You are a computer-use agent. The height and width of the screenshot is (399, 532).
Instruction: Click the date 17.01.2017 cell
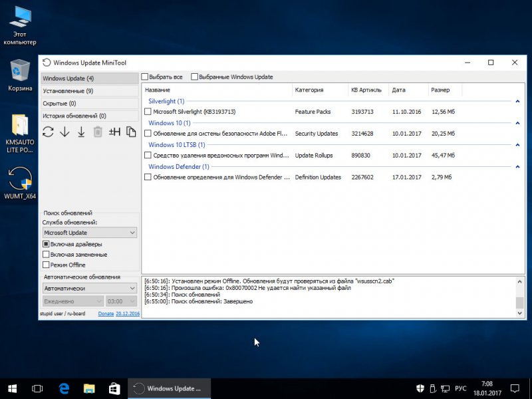tap(407, 177)
